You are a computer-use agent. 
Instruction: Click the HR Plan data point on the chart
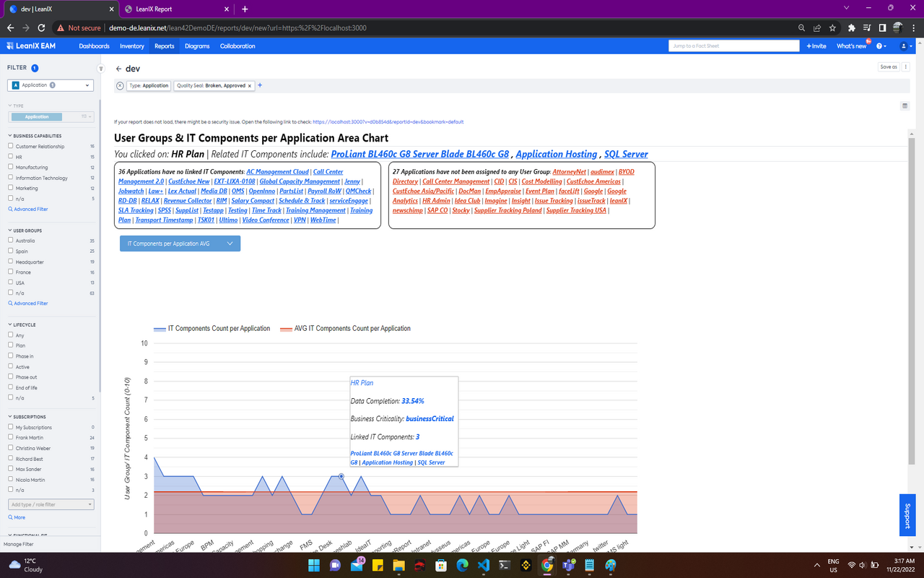(341, 476)
